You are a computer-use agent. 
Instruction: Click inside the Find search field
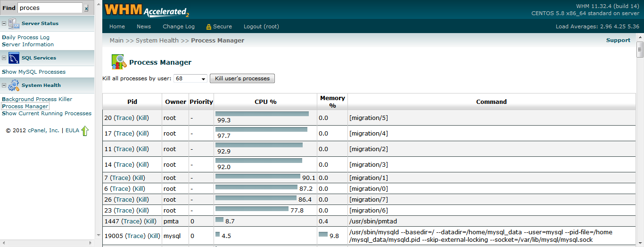50,8
